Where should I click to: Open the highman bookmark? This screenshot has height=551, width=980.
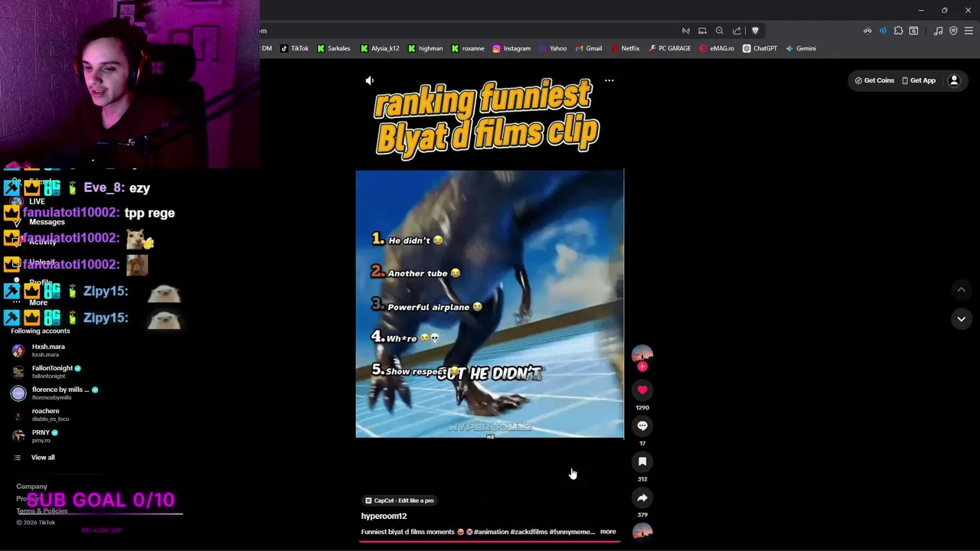click(426, 48)
